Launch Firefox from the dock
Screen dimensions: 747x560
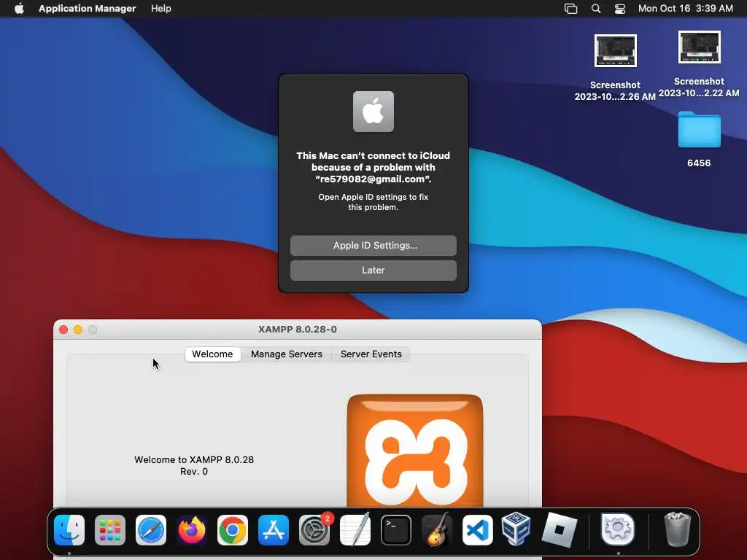192,530
